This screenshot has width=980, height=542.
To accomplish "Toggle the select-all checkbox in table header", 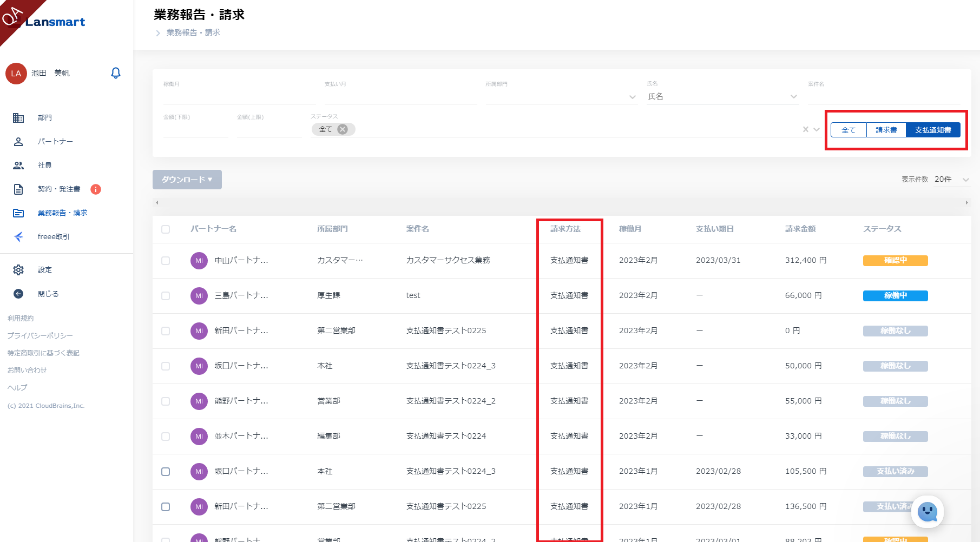I will point(166,229).
